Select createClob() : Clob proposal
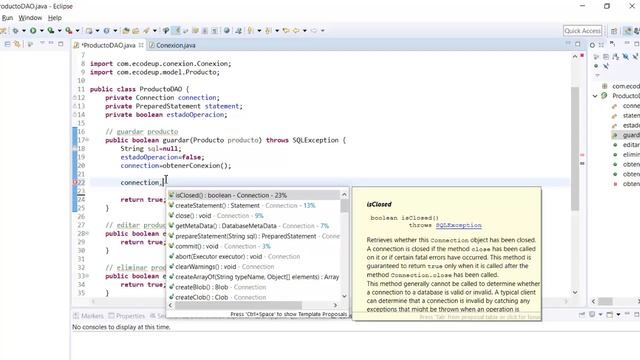Screen dimensions: 640x360 click(253, 297)
